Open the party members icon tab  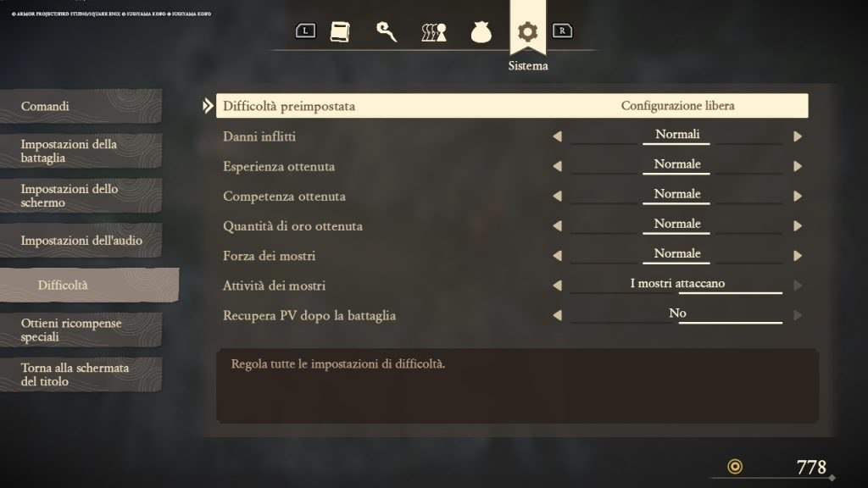tap(434, 33)
